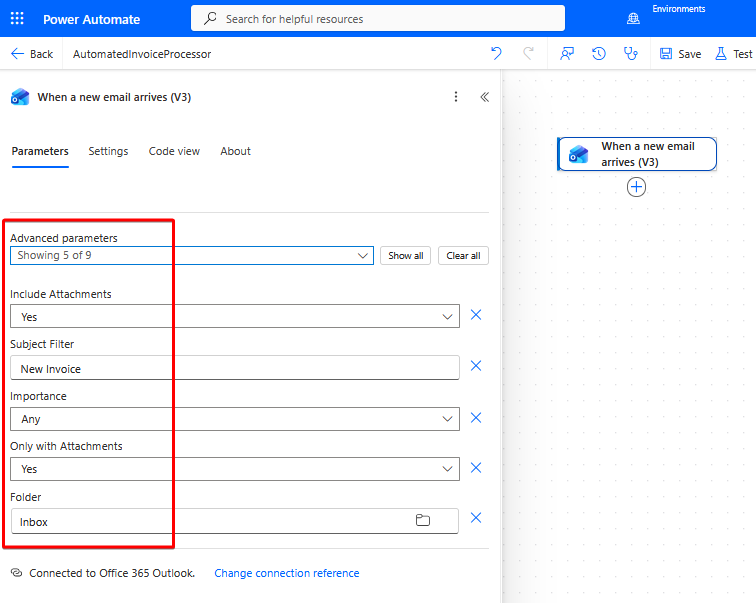The image size is (756, 603).
Task: Switch to the Code view tab
Action: (x=174, y=151)
